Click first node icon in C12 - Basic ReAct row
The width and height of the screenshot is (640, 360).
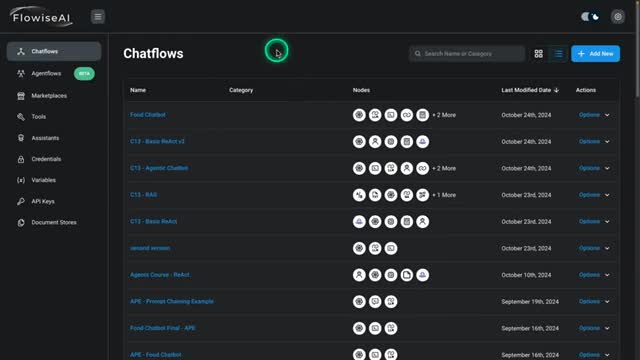pos(359,221)
